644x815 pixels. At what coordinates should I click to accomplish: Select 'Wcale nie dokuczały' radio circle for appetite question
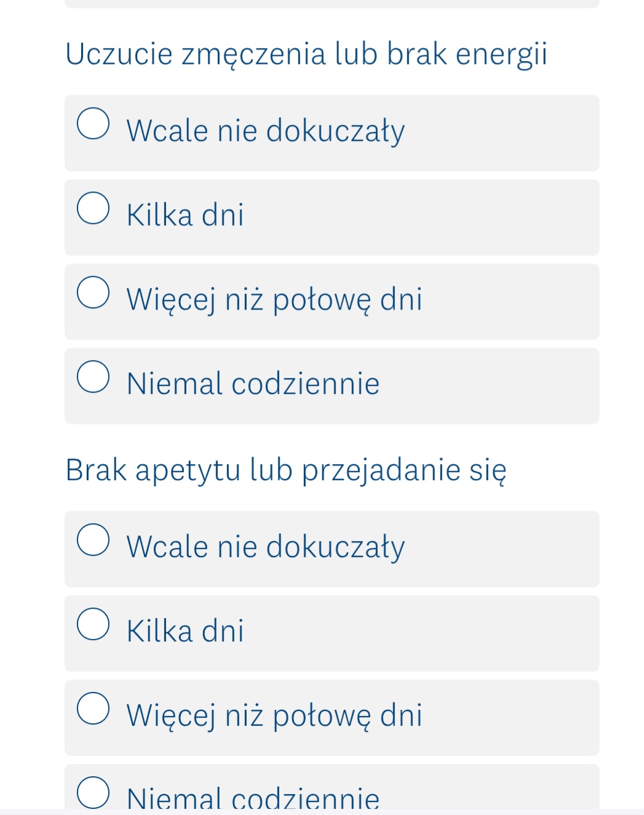click(93, 540)
